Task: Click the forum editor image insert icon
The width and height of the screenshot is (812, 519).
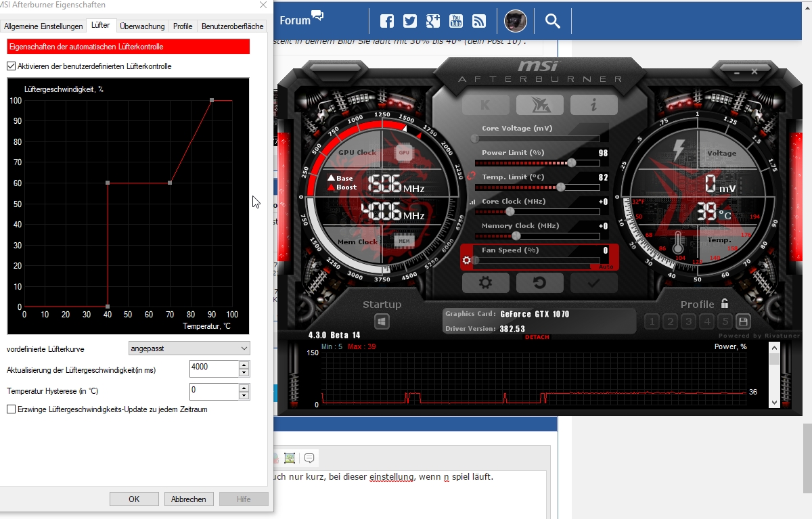Action: pyautogui.click(x=290, y=458)
